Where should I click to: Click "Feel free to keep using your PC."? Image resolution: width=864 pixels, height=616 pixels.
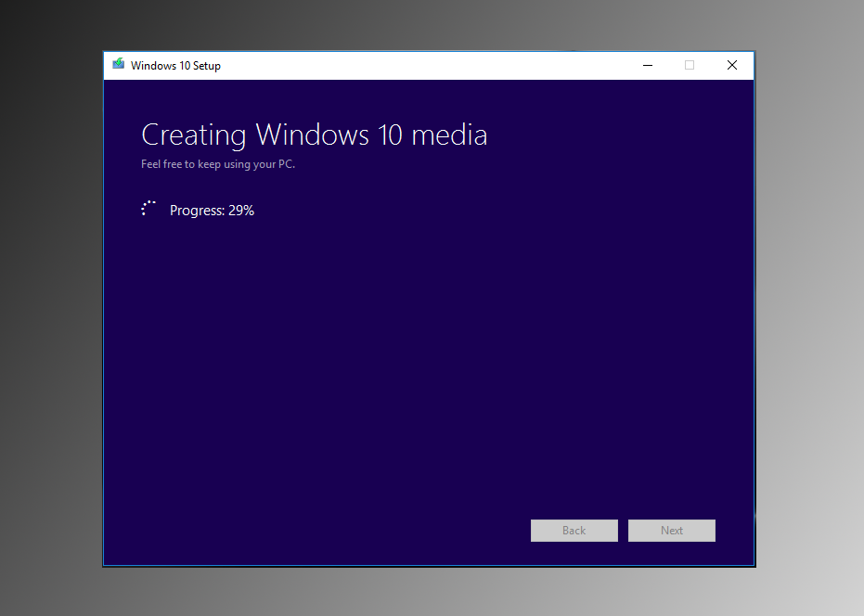218,164
